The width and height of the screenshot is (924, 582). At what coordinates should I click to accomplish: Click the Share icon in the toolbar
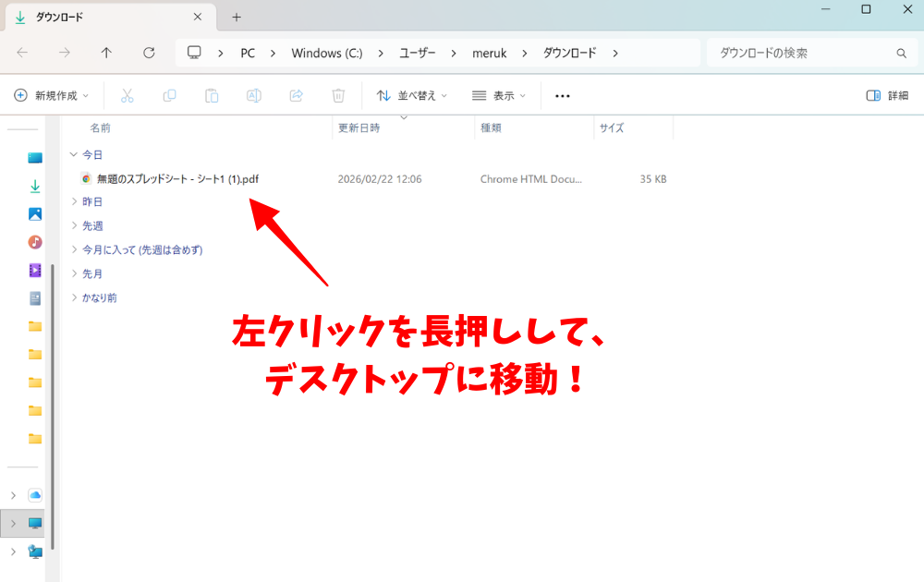(x=297, y=95)
